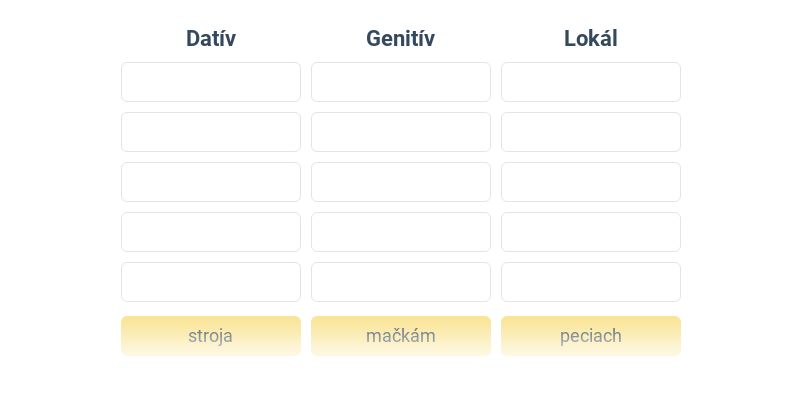Click the 'Genitív' column heading
800x400 pixels.
pos(401,38)
